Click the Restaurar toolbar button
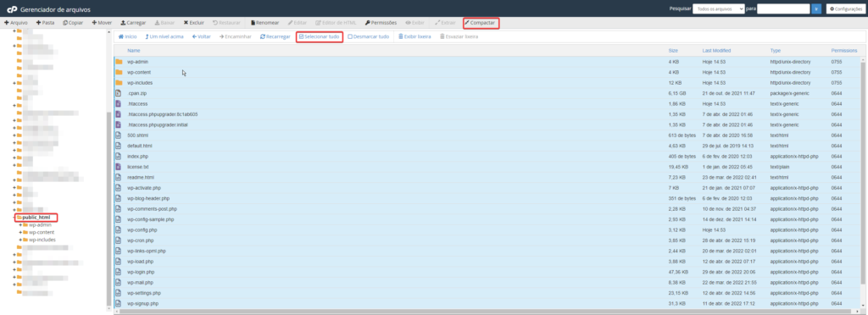 click(x=226, y=23)
